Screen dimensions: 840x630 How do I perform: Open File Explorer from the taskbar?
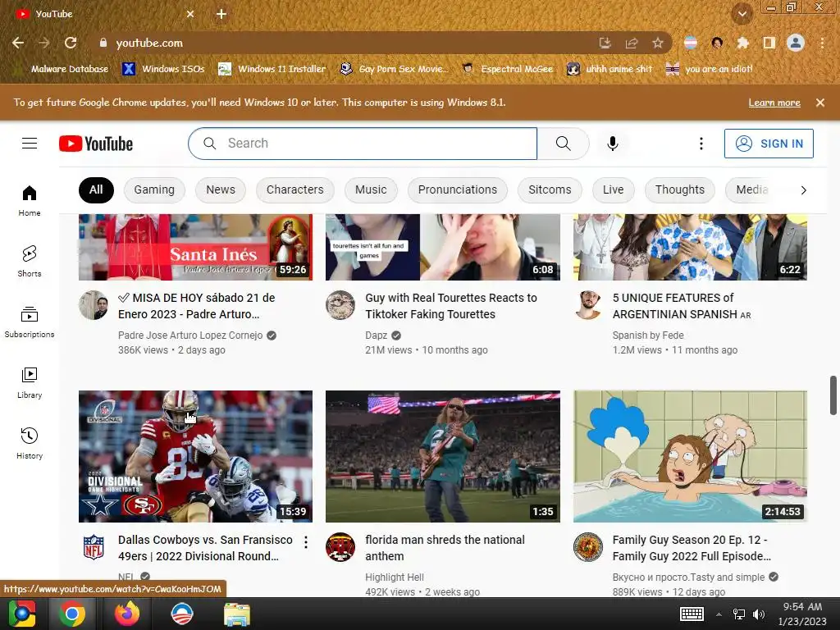click(x=237, y=614)
